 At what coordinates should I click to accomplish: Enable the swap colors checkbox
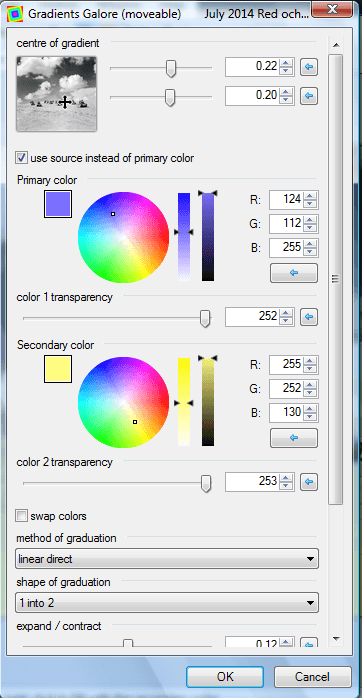click(21, 516)
